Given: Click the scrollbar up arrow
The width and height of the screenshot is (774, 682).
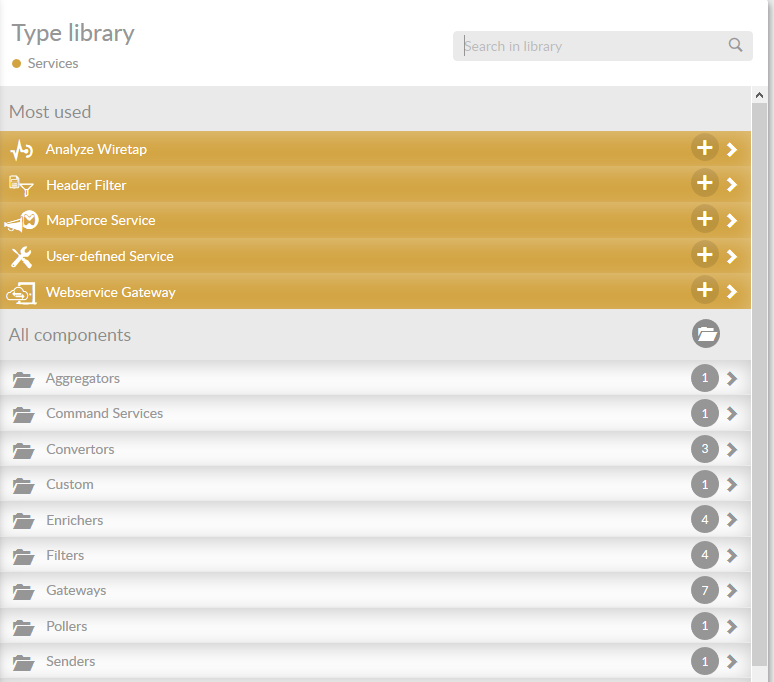Looking at the screenshot, I should (759, 96).
